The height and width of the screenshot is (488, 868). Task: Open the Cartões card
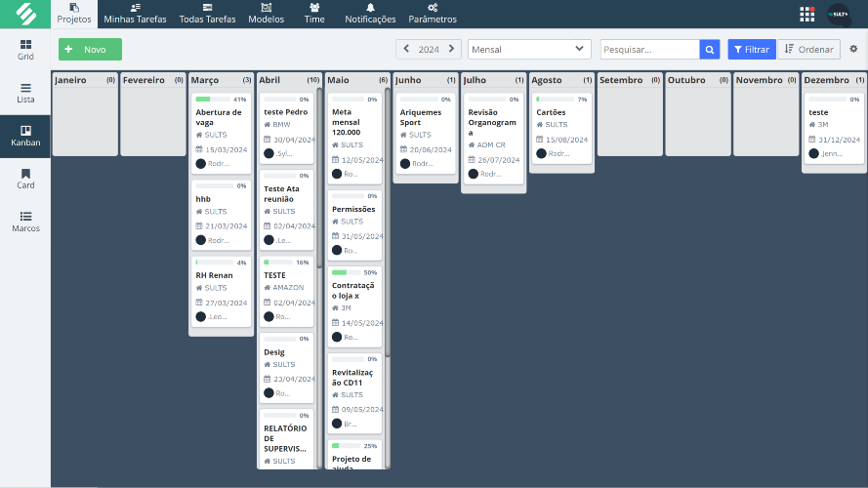click(561, 128)
